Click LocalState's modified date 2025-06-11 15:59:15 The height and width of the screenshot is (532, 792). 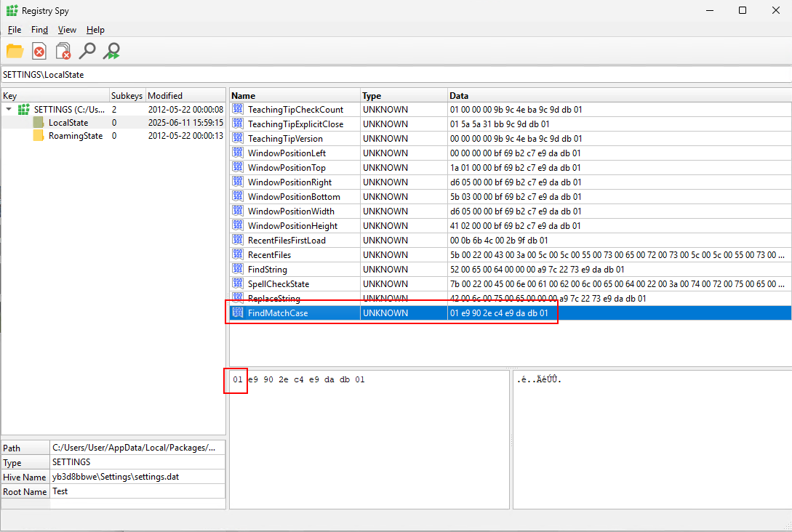coord(185,123)
